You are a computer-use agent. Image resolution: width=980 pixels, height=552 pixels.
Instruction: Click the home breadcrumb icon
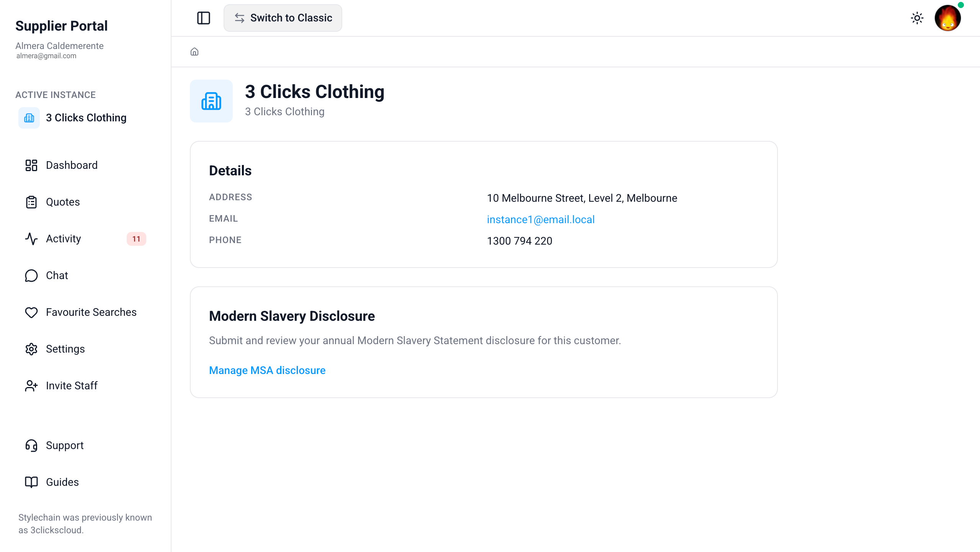point(194,52)
